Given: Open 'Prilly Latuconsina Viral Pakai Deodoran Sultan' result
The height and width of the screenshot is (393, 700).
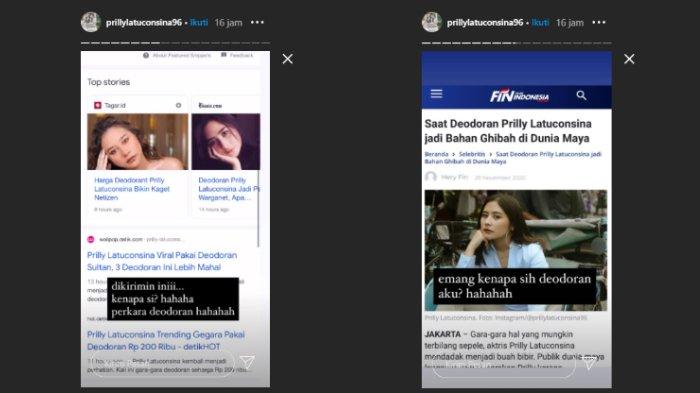Looking at the screenshot, I should [x=162, y=261].
